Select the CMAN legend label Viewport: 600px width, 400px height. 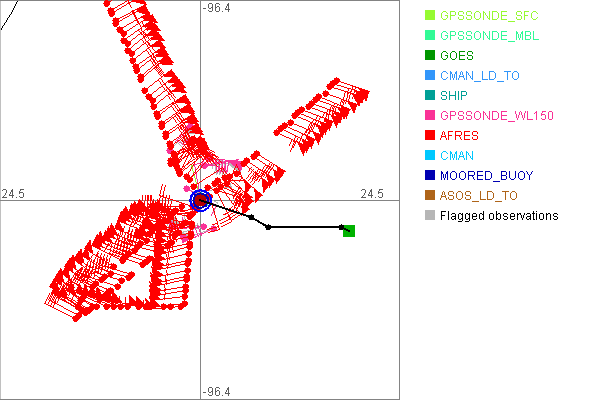(457, 156)
